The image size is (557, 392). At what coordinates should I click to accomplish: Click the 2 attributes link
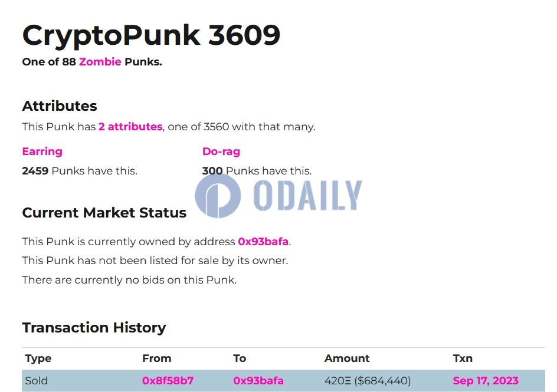pos(130,127)
